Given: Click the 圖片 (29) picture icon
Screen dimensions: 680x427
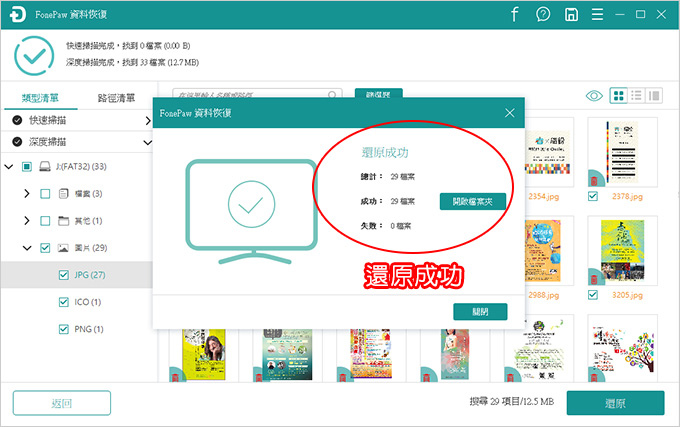Looking at the screenshot, I should point(63,248).
